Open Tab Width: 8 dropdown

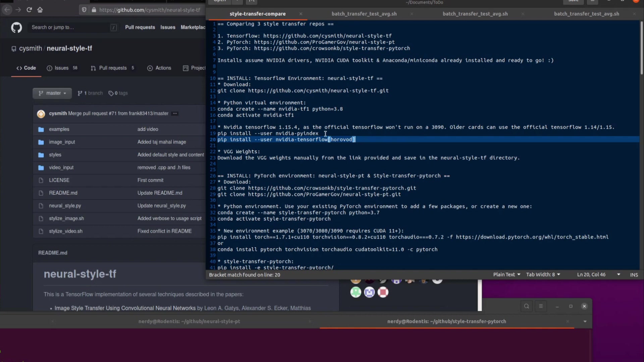[x=543, y=275]
